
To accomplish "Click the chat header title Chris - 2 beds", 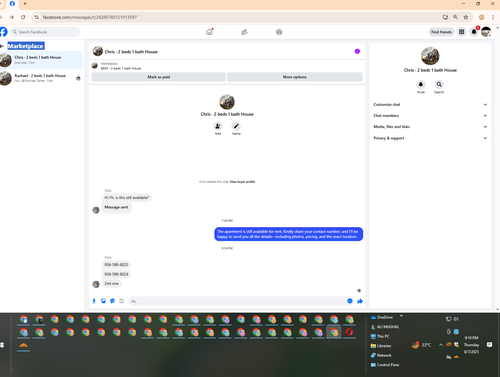I will click(131, 52).
